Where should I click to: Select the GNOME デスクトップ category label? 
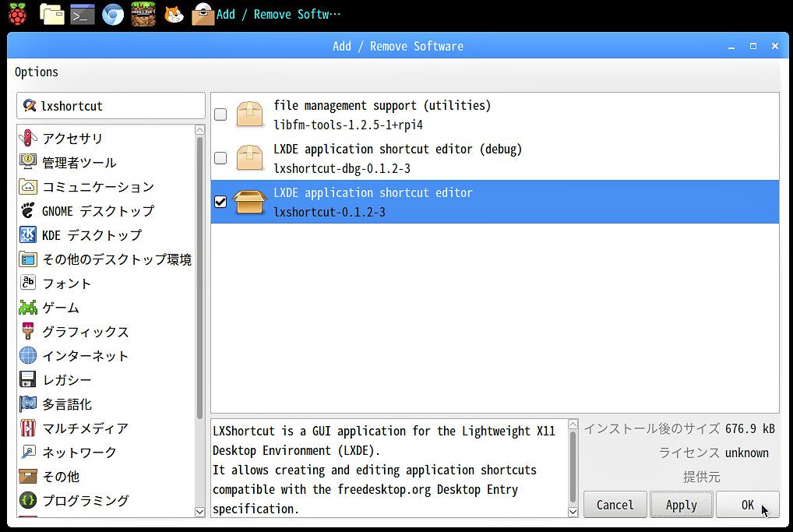98,211
